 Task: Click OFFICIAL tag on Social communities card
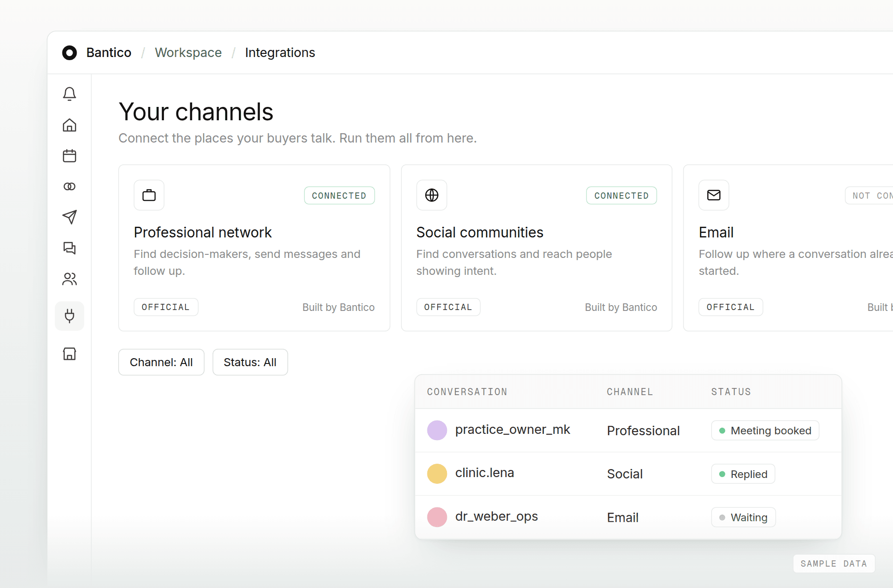click(x=448, y=307)
